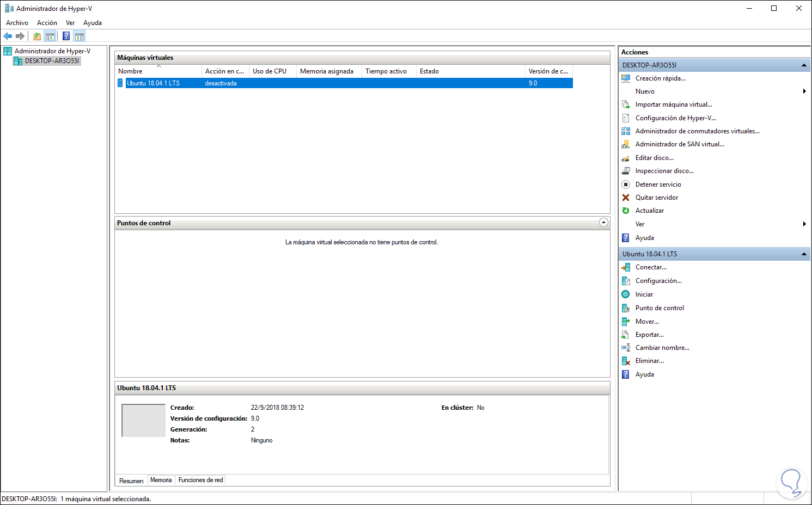The height and width of the screenshot is (505, 812).
Task: Collapse the Puntos de control panel
Action: click(603, 223)
